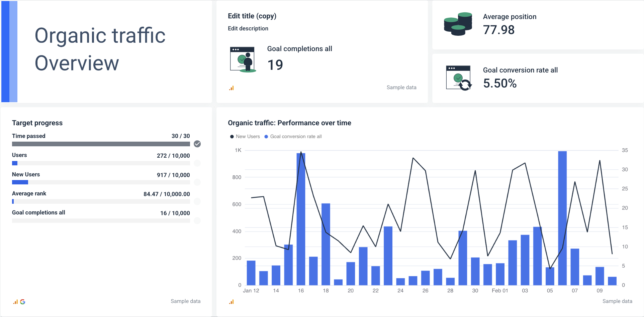Click the '35' right-axis label
Image resolution: width=644 pixels, height=317 pixels.
point(625,150)
